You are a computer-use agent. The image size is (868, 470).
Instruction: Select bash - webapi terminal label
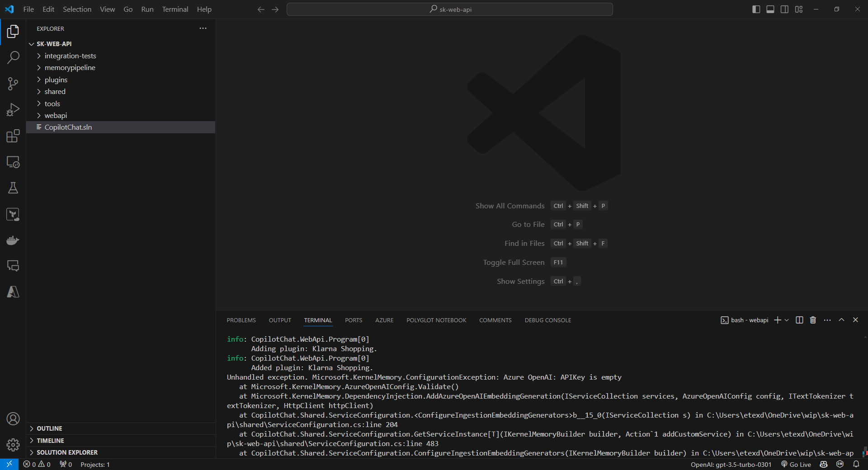click(x=745, y=320)
